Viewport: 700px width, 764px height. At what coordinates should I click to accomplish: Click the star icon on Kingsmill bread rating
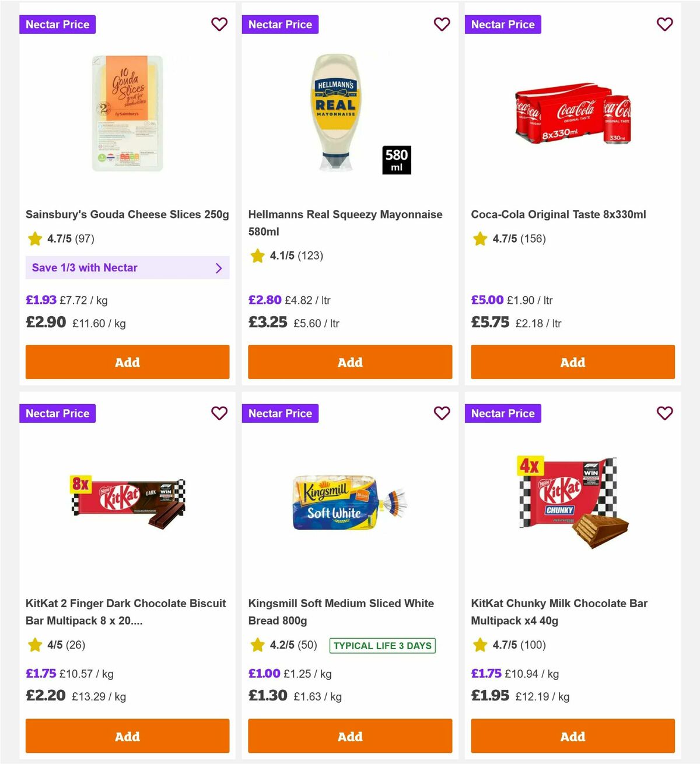point(257,645)
